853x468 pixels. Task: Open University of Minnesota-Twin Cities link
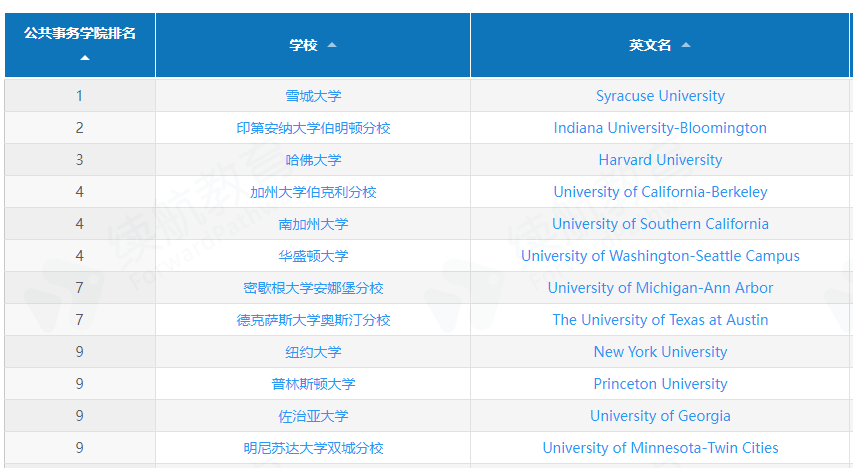660,448
